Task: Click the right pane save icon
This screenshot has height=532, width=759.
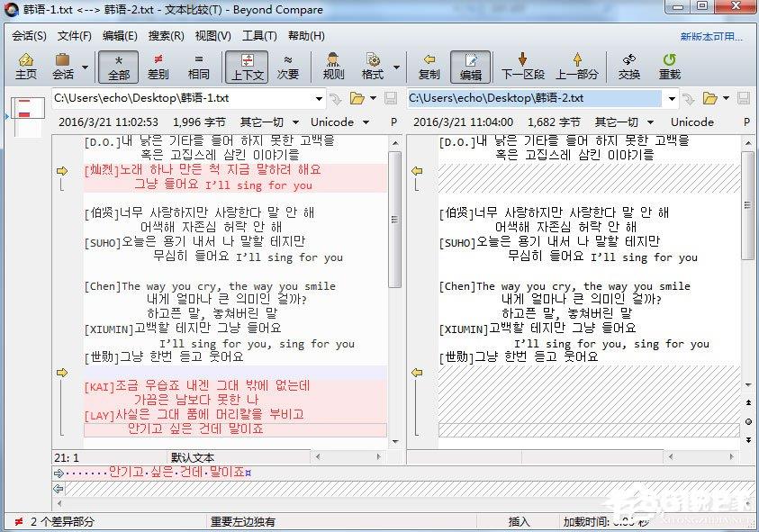Action: (744, 98)
